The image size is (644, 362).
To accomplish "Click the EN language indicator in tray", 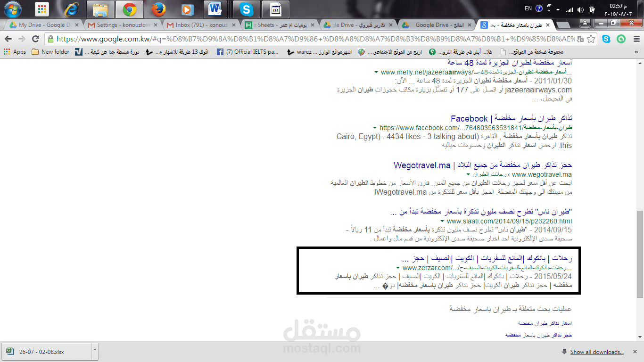I will 528,8.
